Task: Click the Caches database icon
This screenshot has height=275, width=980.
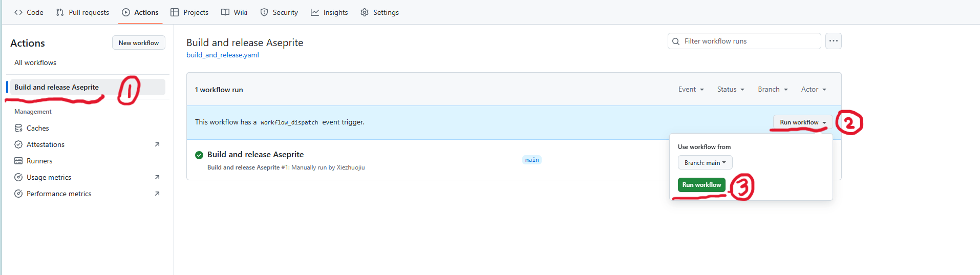Action: pos(18,128)
